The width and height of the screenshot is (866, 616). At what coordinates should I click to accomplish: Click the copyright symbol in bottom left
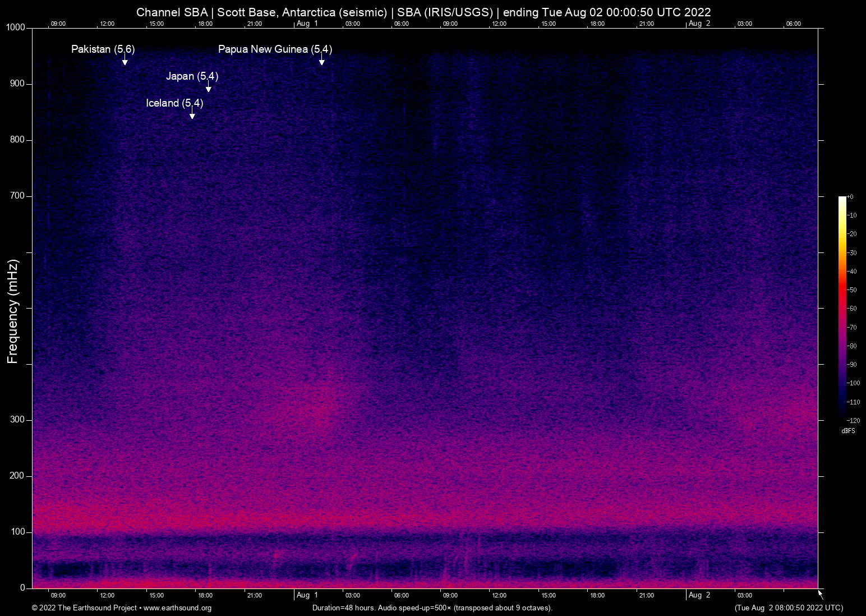pyautogui.click(x=35, y=608)
